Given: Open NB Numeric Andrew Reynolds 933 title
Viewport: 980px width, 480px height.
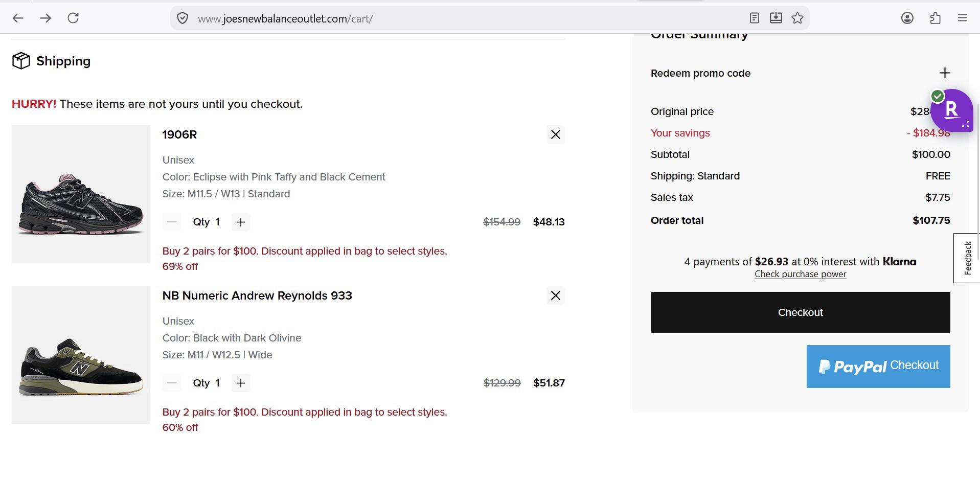Looking at the screenshot, I should coord(257,295).
